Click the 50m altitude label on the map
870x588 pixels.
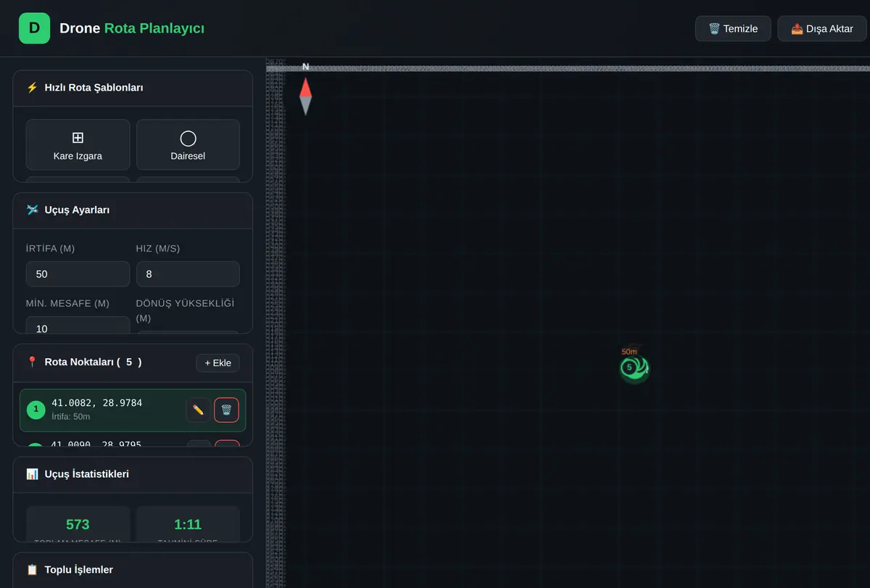pos(629,352)
